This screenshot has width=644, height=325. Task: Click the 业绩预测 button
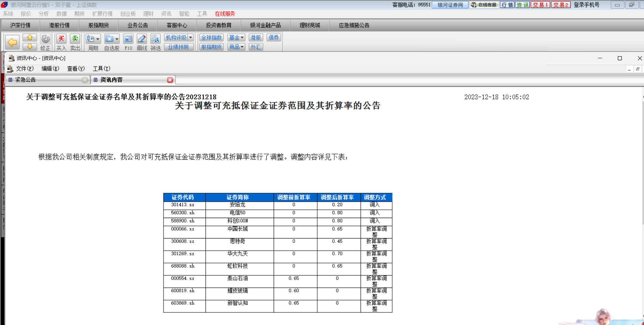click(179, 47)
